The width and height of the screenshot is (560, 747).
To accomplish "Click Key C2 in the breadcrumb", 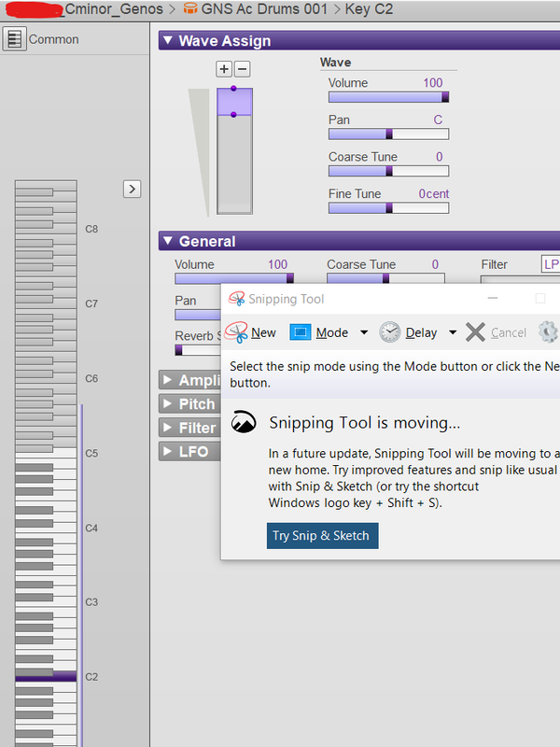I will click(x=369, y=8).
